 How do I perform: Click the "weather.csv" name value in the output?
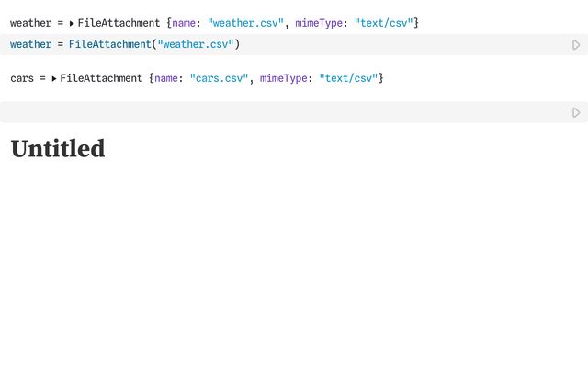point(245,23)
